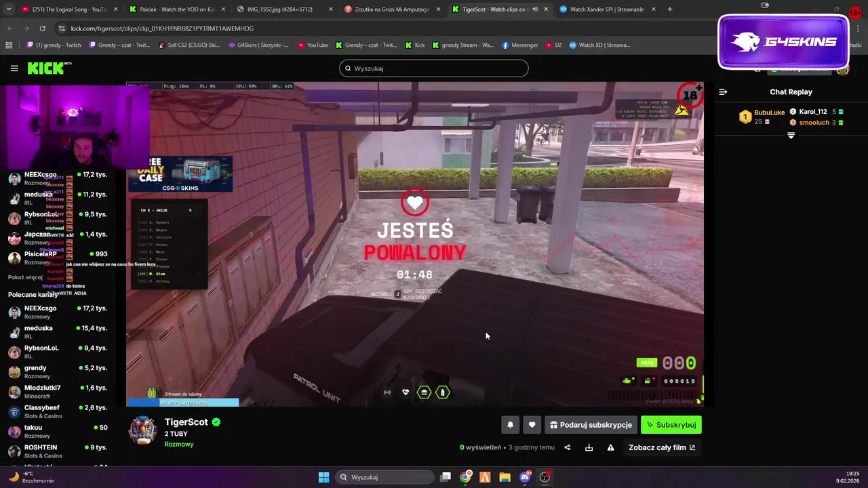Open Task View on taskbar
868x488 pixels.
446,477
